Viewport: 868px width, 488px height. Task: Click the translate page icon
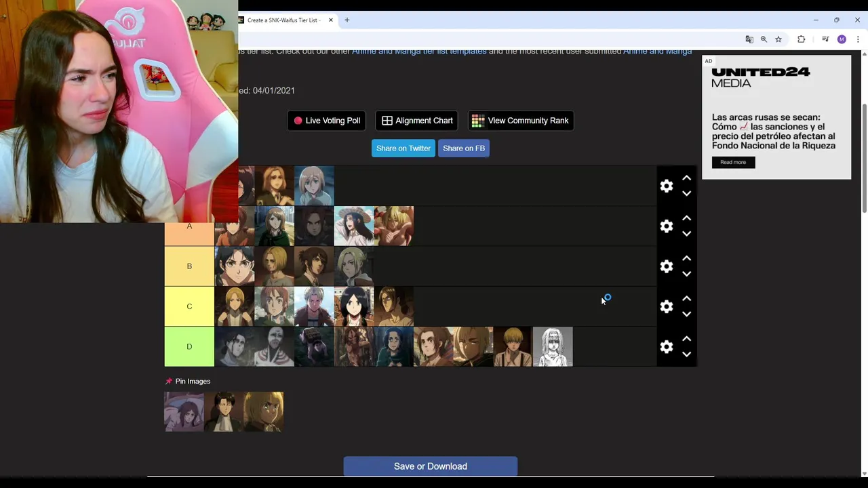pos(749,39)
